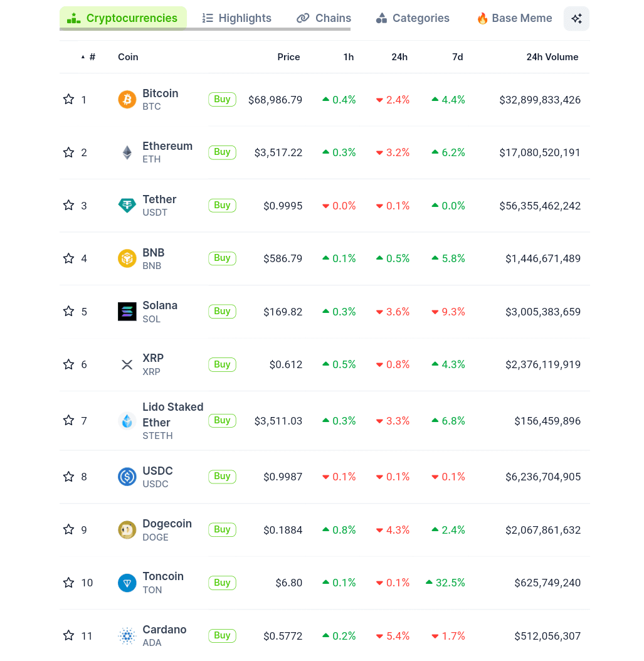
Task: Click the Ethereum diamond logo icon
Action: [127, 152]
